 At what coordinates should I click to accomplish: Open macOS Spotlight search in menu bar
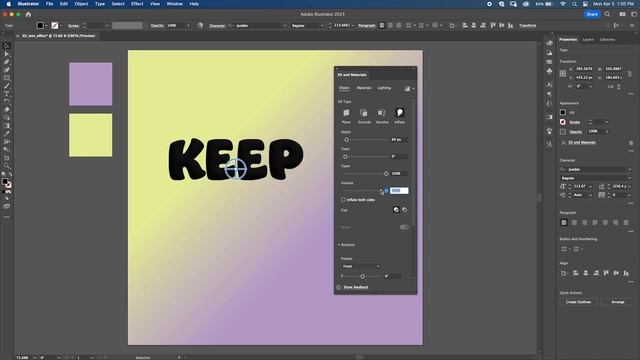tap(574, 4)
